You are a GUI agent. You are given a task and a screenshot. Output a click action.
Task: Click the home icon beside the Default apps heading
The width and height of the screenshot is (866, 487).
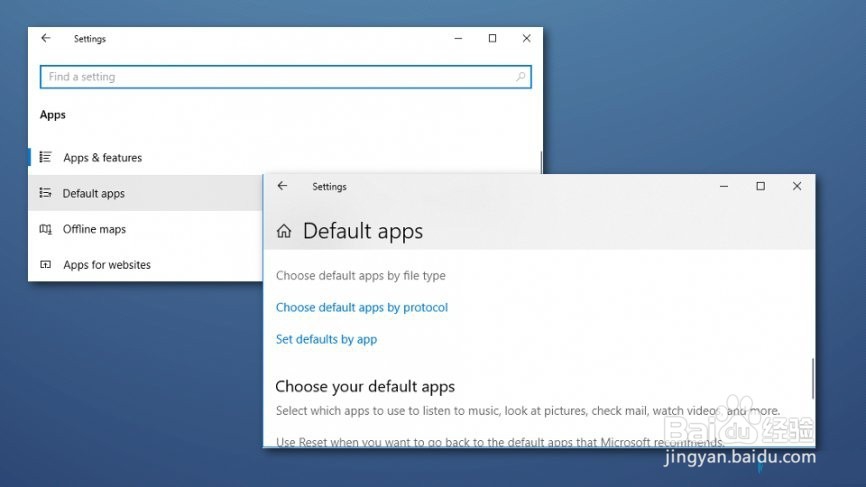(x=284, y=231)
